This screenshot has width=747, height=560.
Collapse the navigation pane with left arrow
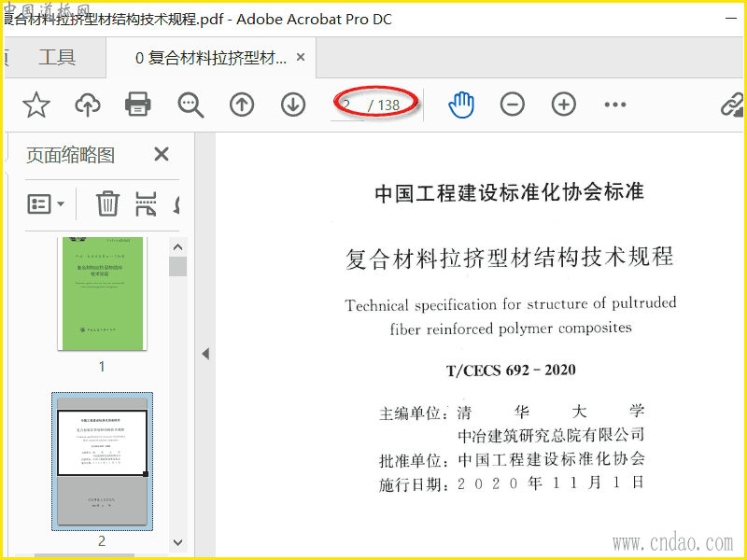[x=205, y=354]
